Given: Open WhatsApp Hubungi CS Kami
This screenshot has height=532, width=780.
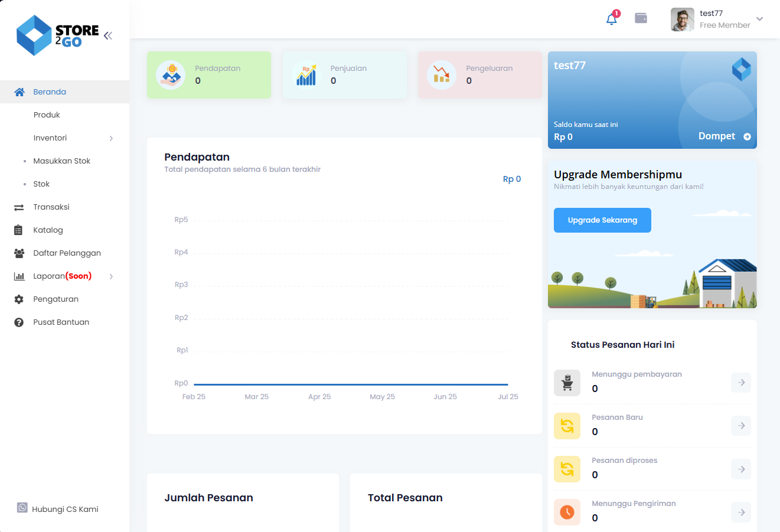Looking at the screenshot, I should point(58,509).
